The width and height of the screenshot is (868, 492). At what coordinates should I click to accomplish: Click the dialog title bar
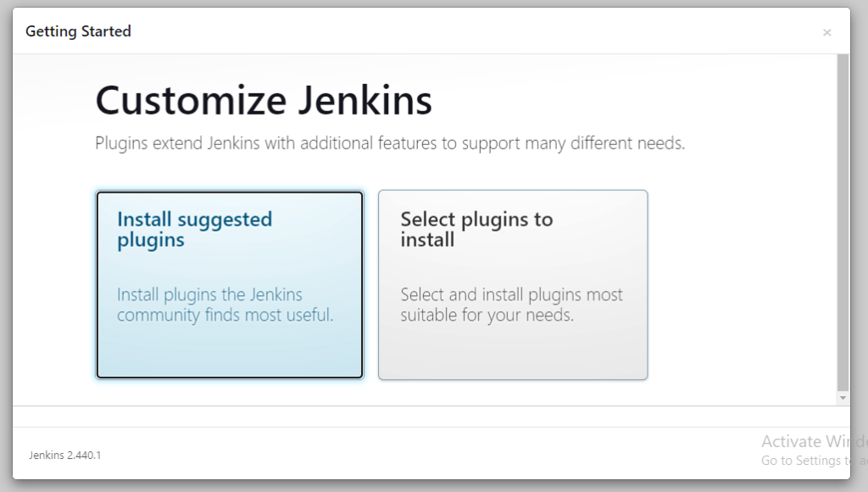point(424,31)
